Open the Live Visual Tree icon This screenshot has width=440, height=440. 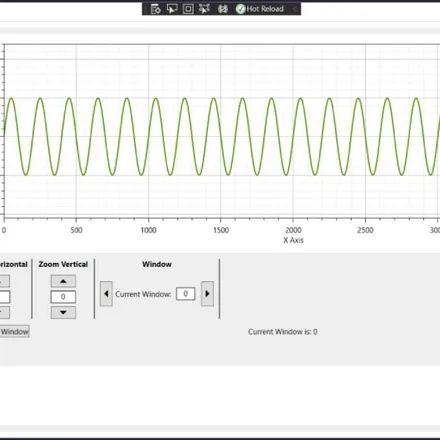[x=156, y=9]
